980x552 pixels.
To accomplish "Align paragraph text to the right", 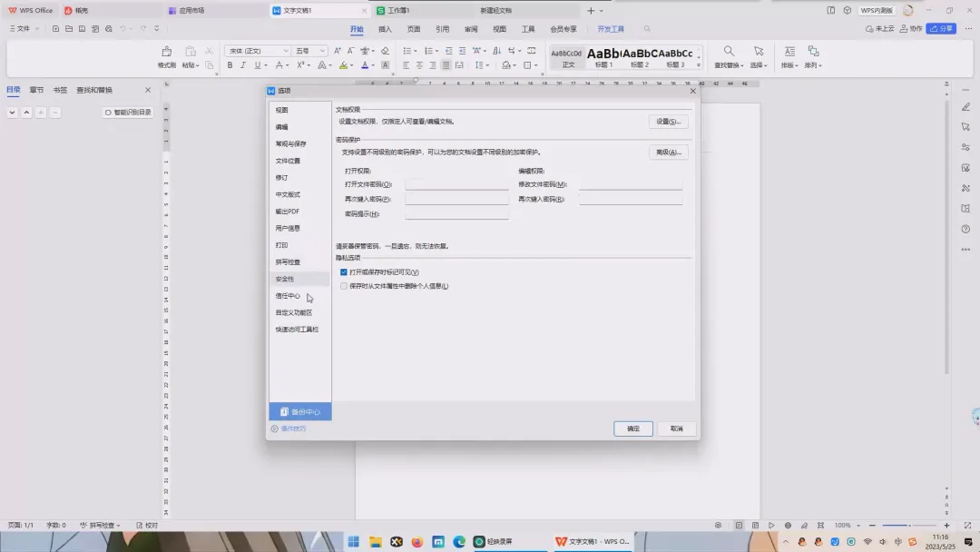I will pos(433,65).
